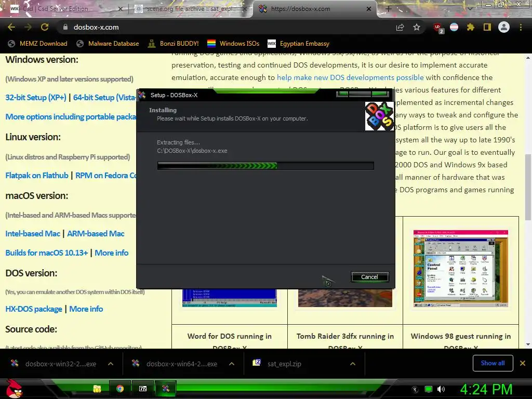Open the MEMZ Download bookmark
The width and height of the screenshot is (532, 399).
click(x=37, y=44)
